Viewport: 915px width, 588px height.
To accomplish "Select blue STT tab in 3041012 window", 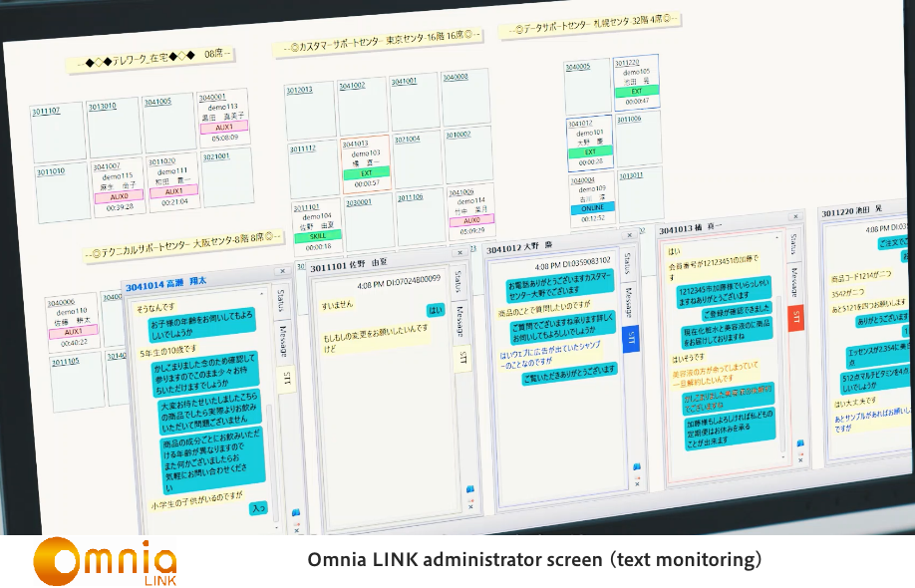I will [631, 338].
